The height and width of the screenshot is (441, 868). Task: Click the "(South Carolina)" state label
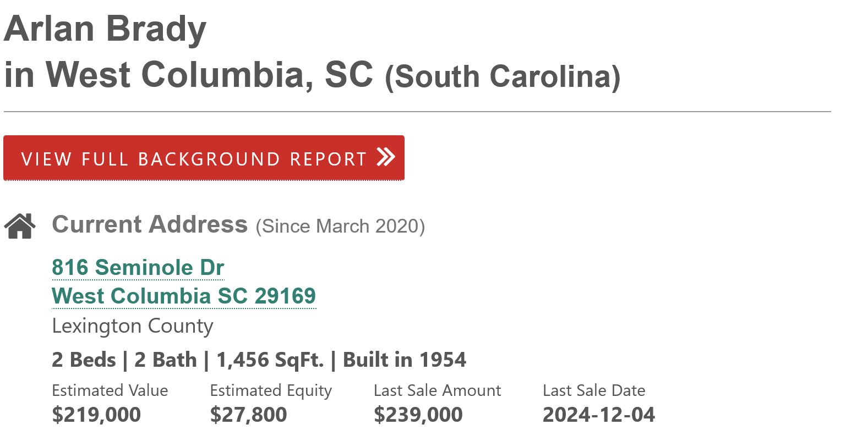502,77
